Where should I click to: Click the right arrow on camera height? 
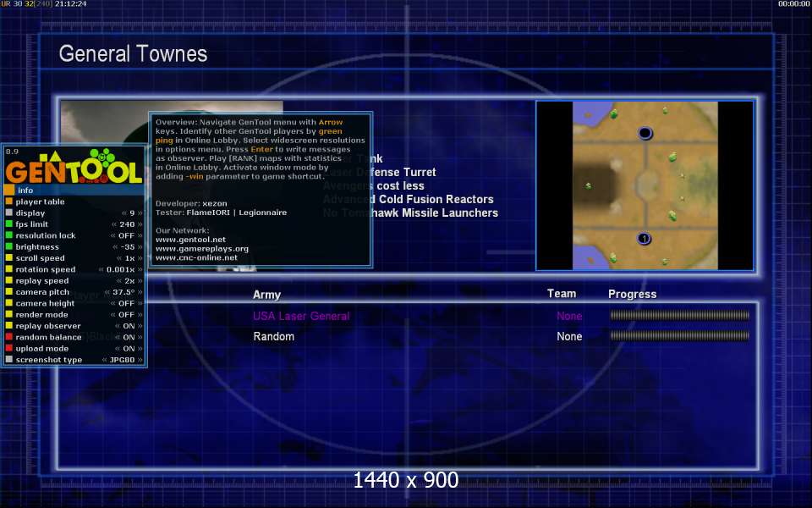[x=140, y=304]
